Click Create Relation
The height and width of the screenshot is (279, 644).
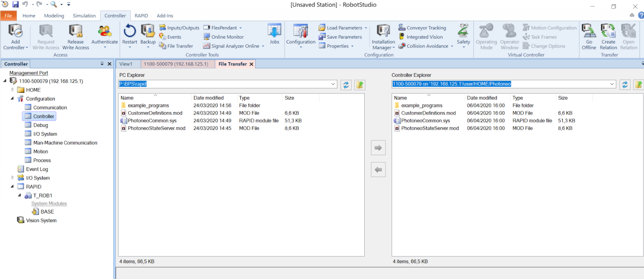608,37
